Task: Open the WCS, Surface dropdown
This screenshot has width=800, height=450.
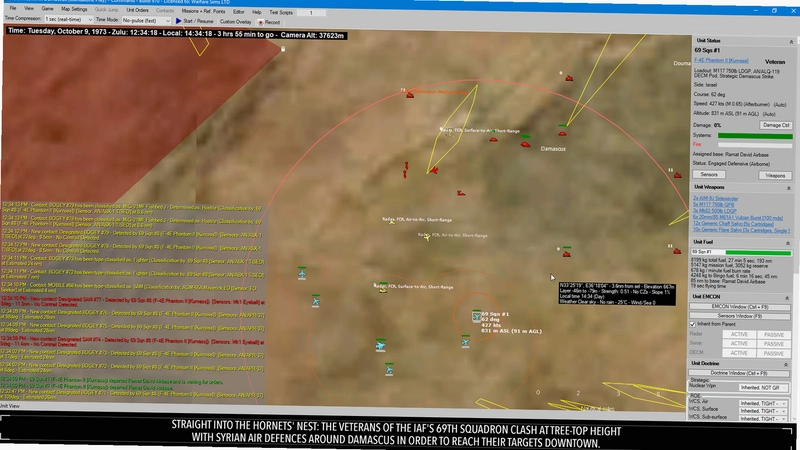Action: (x=763, y=411)
